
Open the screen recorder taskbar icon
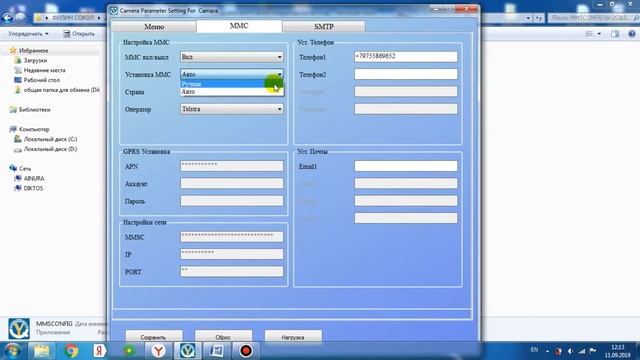pyautogui.click(x=246, y=351)
